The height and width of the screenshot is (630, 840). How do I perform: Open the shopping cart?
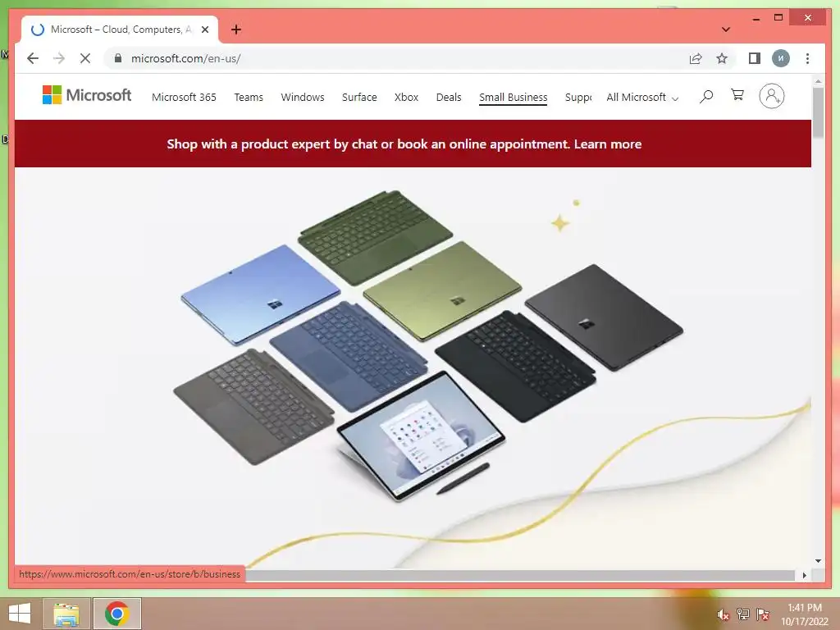[737, 95]
